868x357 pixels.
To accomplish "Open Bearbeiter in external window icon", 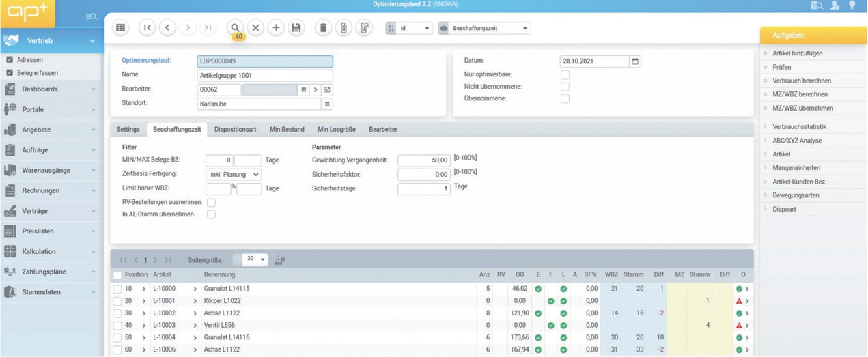I will [x=327, y=90].
